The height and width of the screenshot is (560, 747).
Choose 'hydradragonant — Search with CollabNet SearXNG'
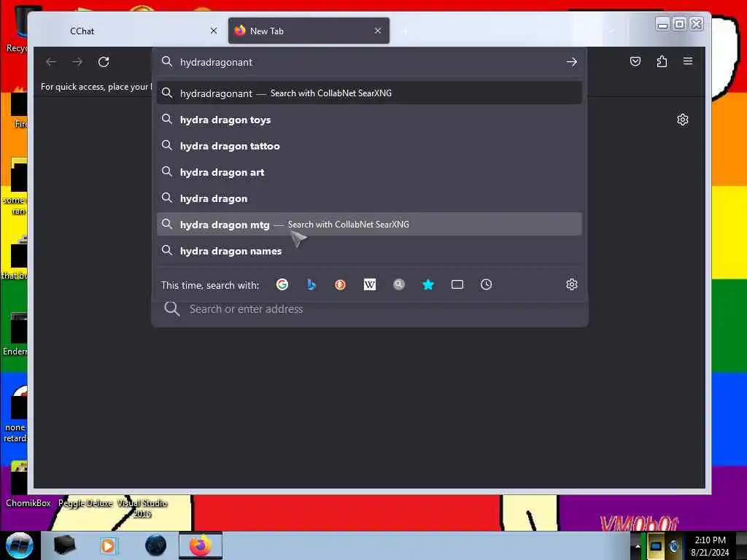point(369,93)
